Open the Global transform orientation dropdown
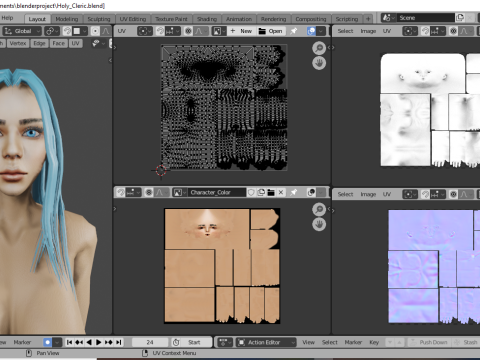 [x=22, y=31]
